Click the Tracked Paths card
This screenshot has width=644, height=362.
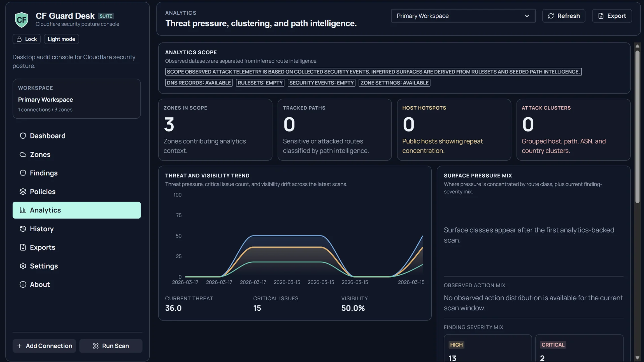coord(335,130)
